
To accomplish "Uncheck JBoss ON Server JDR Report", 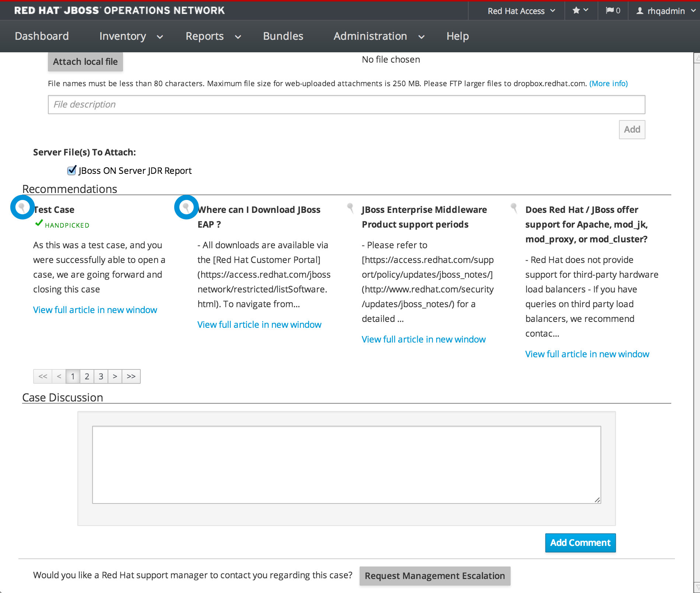I will point(72,171).
